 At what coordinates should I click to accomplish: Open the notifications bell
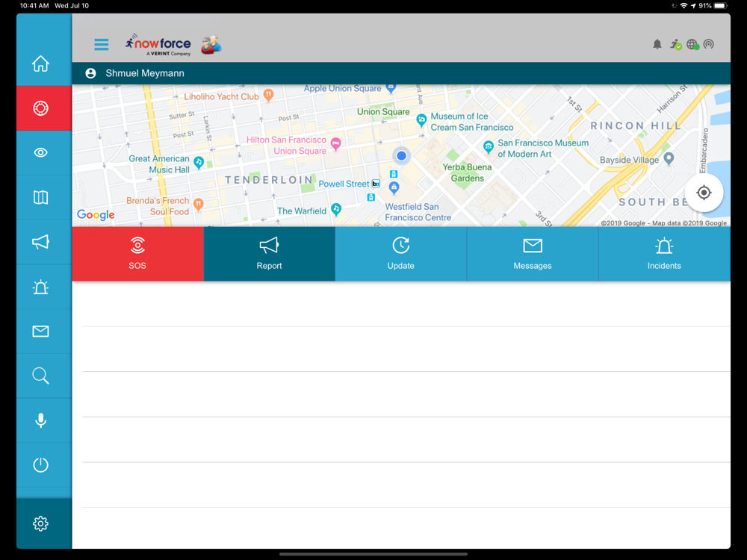pyautogui.click(x=657, y=44)
